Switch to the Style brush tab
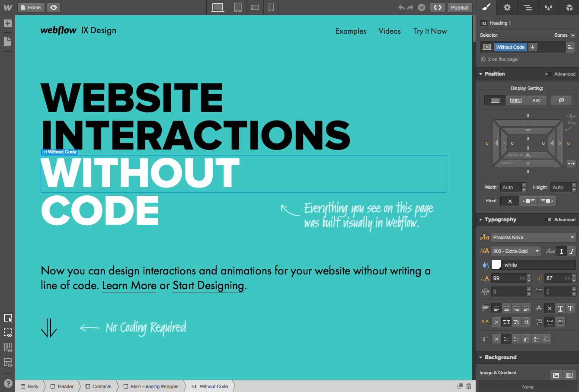Screen dimensions: 579x392 tap(486, 7)
